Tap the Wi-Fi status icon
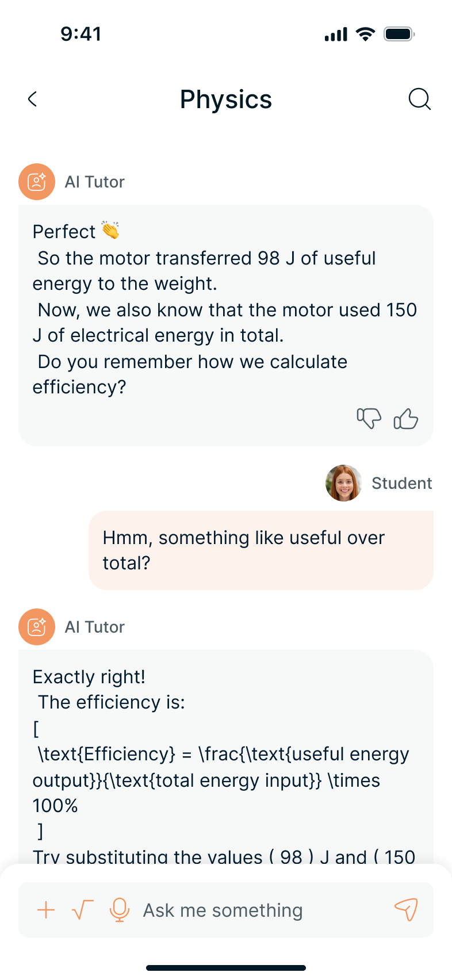Screen dimensions: 452x980 tap(365, 34)
